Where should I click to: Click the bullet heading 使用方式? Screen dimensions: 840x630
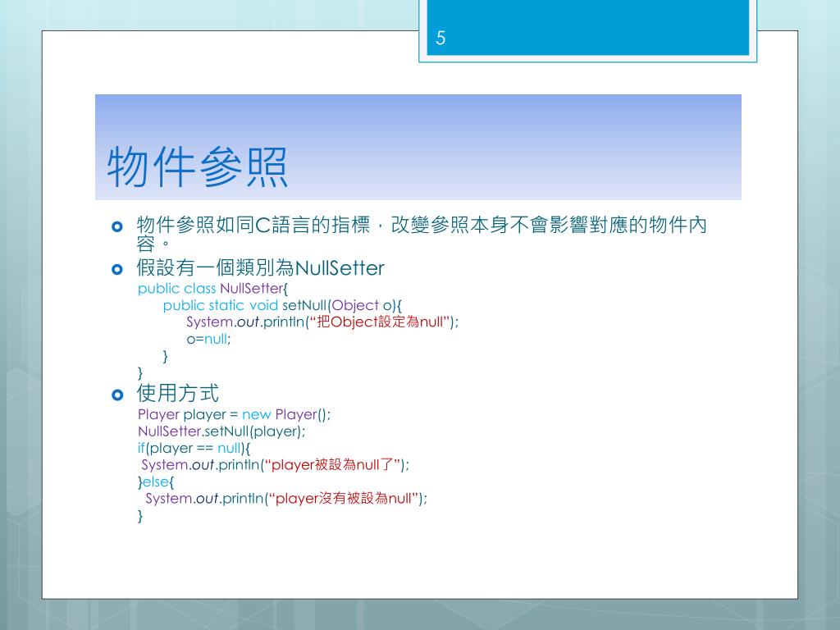pyautogui.click(x=178, y=393)
